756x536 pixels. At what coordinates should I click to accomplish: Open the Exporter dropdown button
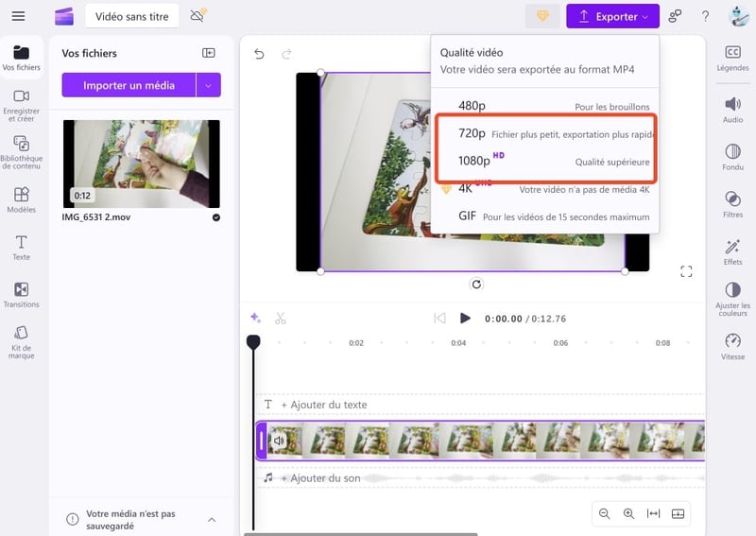point(612,16)
